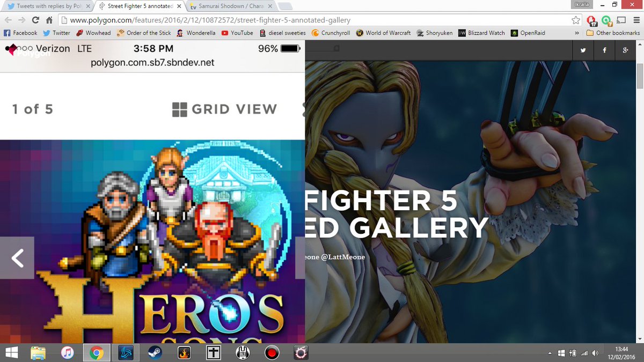The width and height of the screenshot is (644, 362).
Task: Click the Google Cast icon
Action: [621, 20]
